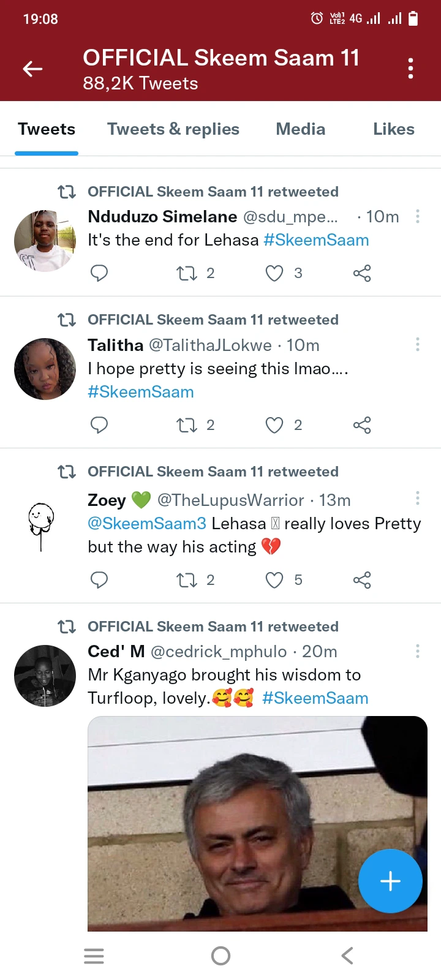Switch to the Likes tab

(394, 129)
